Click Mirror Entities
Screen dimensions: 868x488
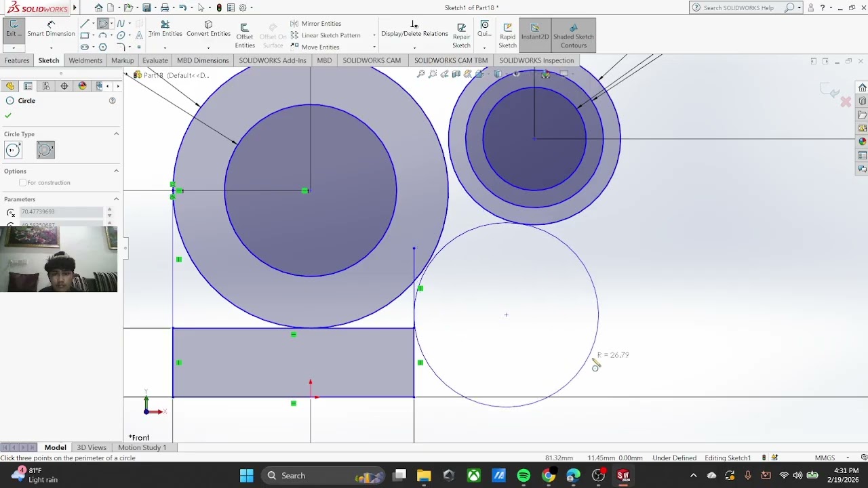[315, 24]
